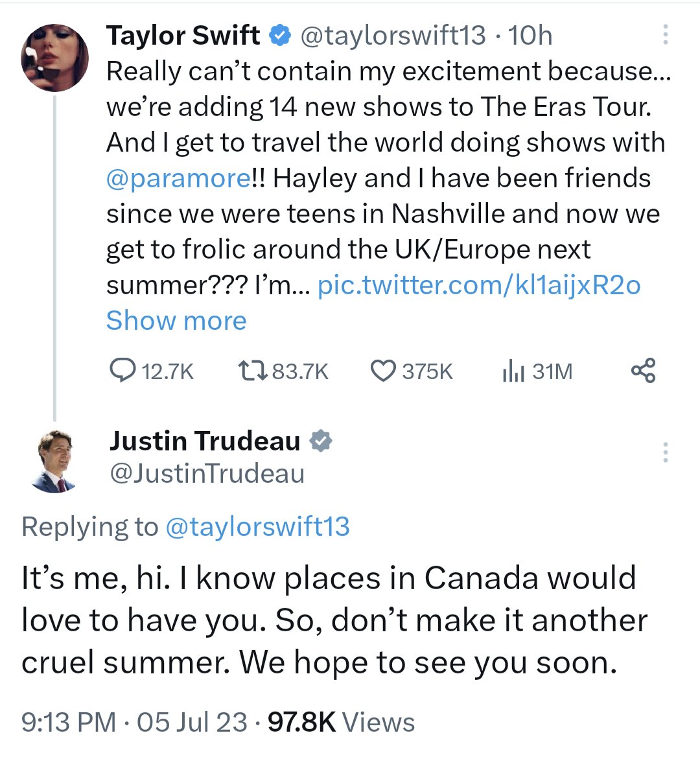Expand the tweet with Show more
Screen dimensions: 700x757
(176, 320)
